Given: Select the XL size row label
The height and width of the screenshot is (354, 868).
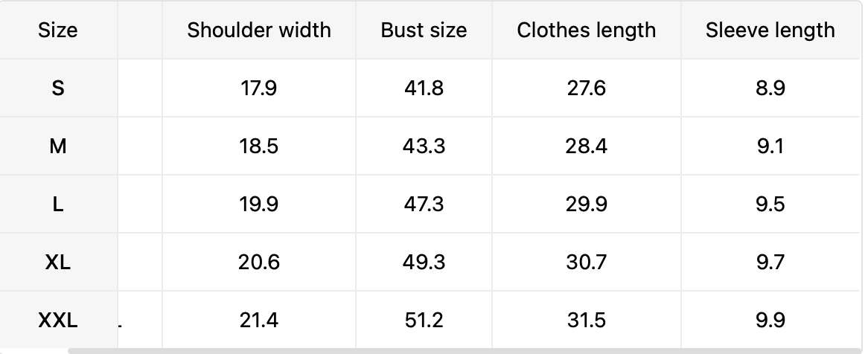Looking at the screenshot, I should 58,263.
